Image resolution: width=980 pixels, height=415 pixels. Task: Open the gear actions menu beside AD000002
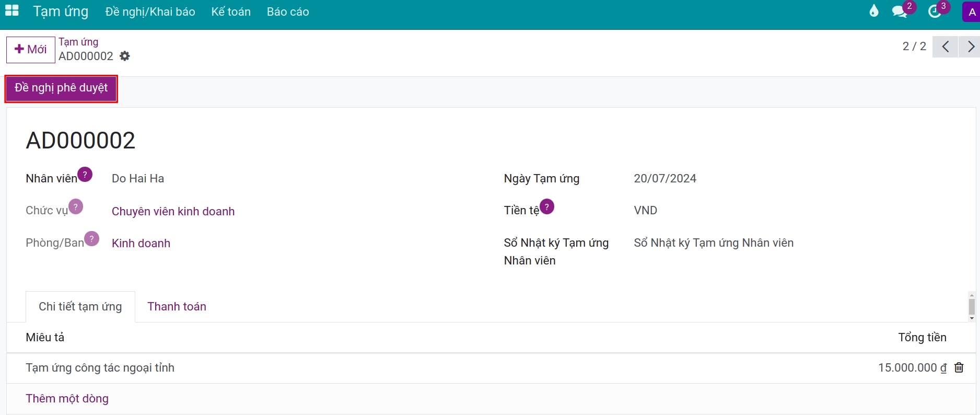tap(125, 56)
